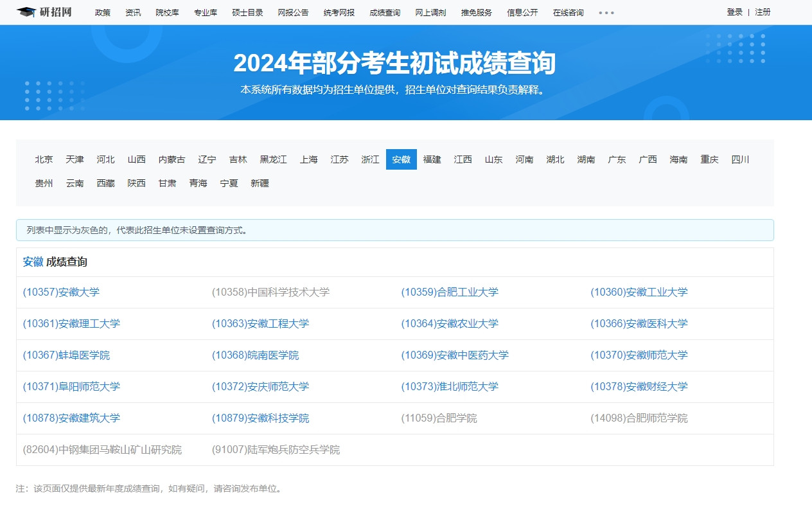
Task: Open the 政策 nav menu item
Action: [x=103, y=12]
